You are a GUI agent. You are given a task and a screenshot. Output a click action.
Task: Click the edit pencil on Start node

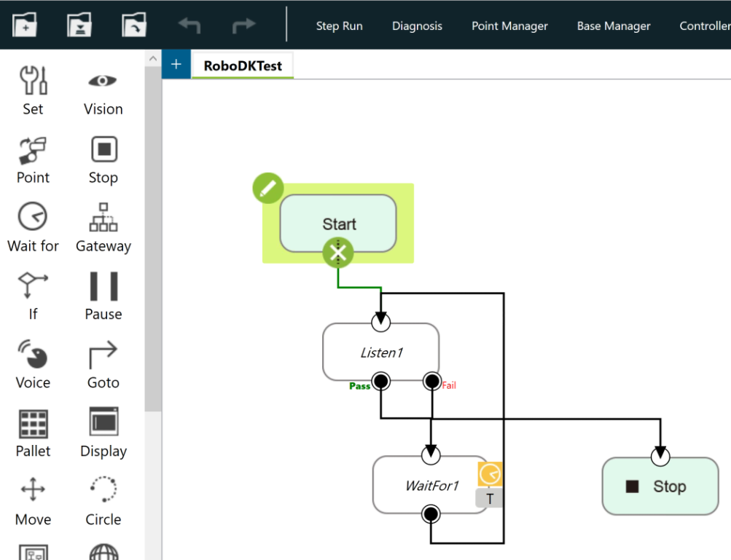click(267, 189)
